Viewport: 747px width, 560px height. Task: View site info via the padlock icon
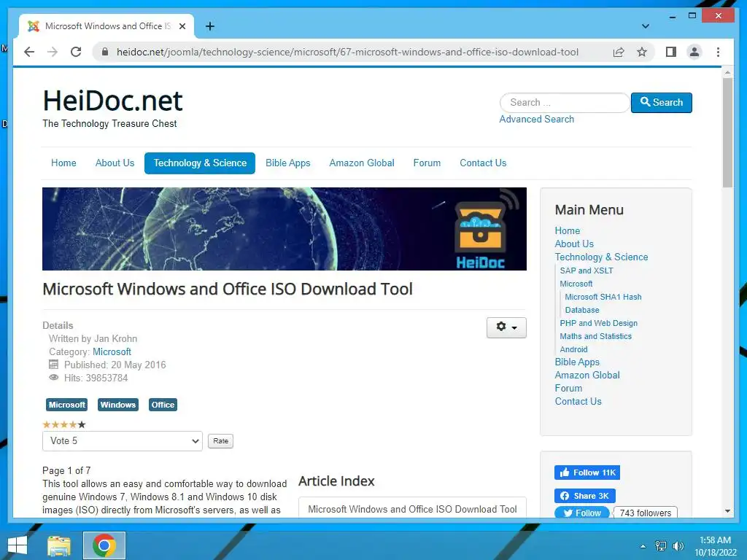105,52
